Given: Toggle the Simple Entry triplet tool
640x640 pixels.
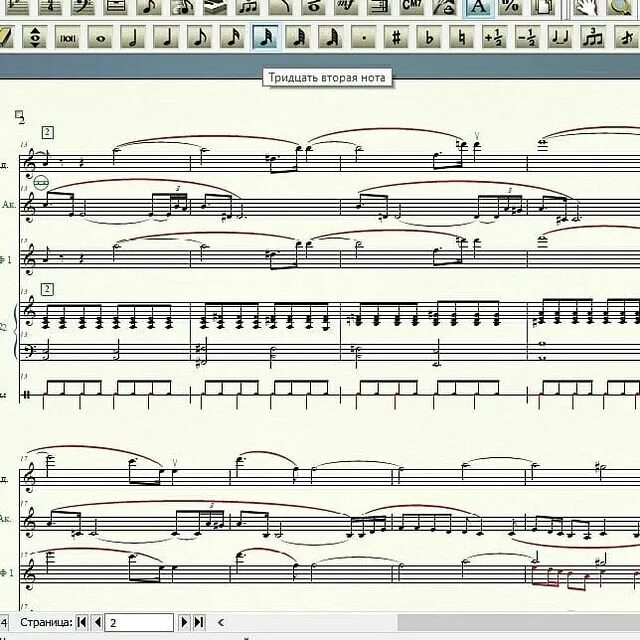Looking at the screenshot, I should 592,38.
